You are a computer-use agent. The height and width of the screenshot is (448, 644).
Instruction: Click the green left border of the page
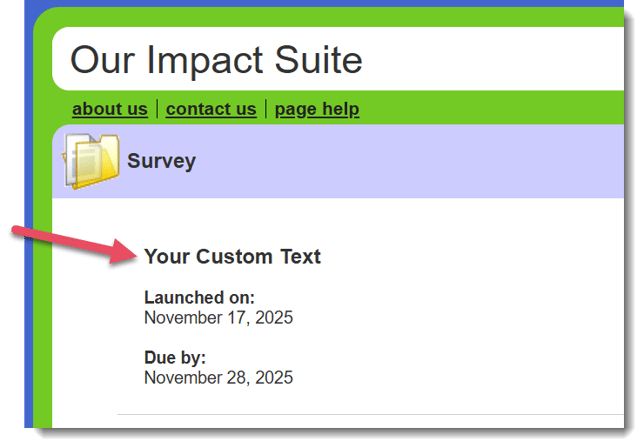[x=42, y=300]
